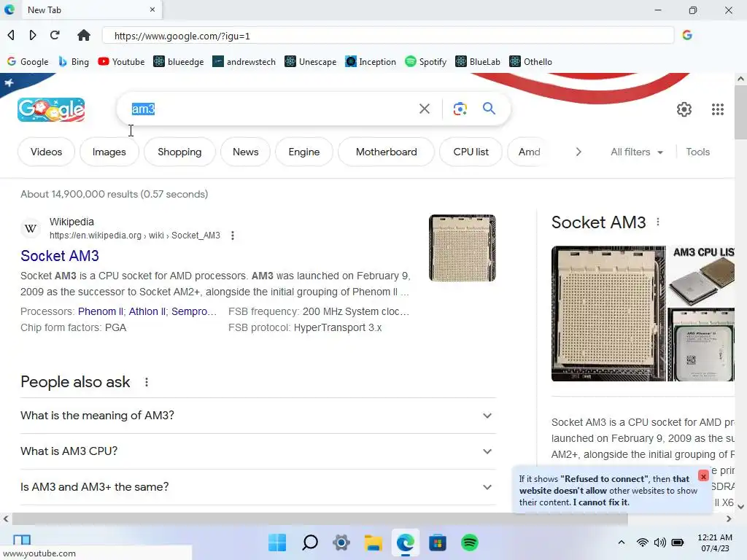The width and height of the screenshot is (747, 560).
Task: Switch to Images results
Action: [109, 152]
